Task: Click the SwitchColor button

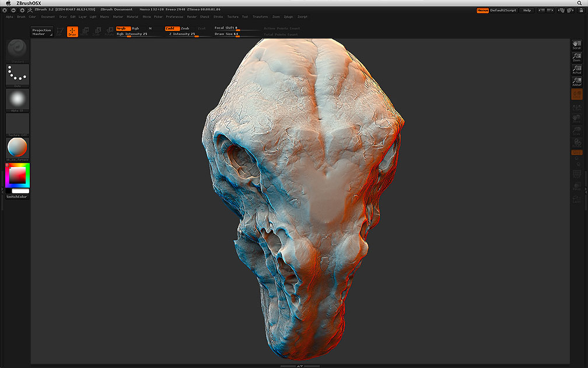Action: point(17,197)
